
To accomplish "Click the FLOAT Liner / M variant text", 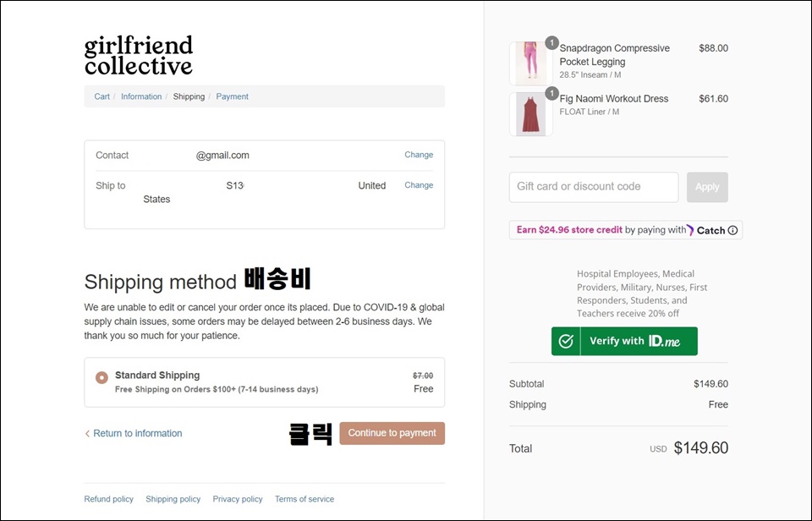I will 590,112.
